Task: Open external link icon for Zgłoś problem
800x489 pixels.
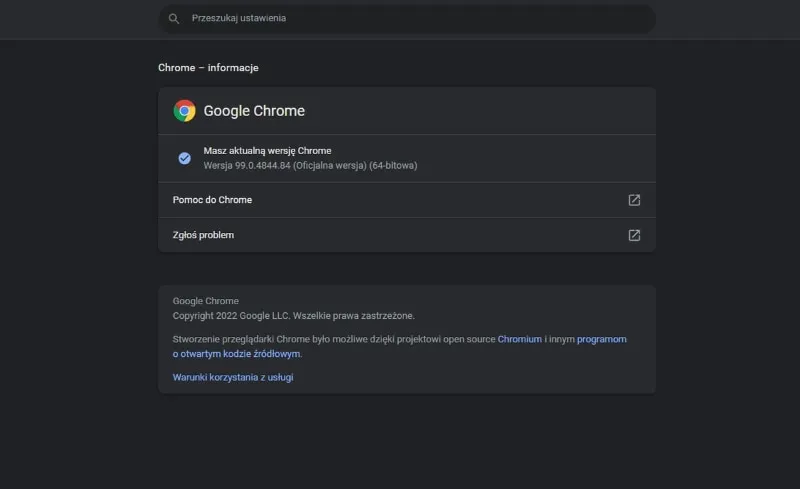Action: pos(634,235)
